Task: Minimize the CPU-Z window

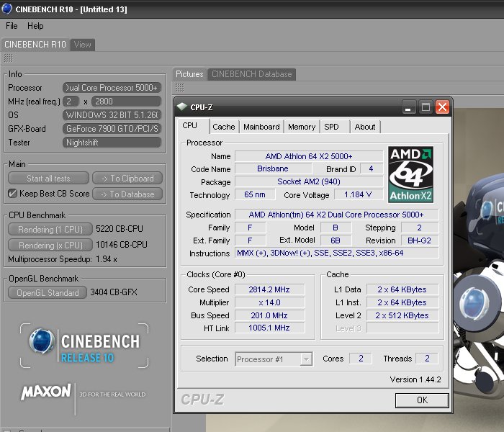Action: point(409,107)
